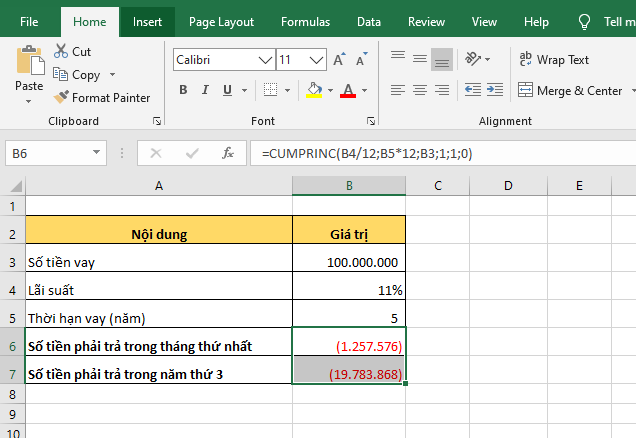The height and width of the screenshot is (438, 636).
Task: Toggle Wrap Text for the cell
Action: tap(553, 60)
